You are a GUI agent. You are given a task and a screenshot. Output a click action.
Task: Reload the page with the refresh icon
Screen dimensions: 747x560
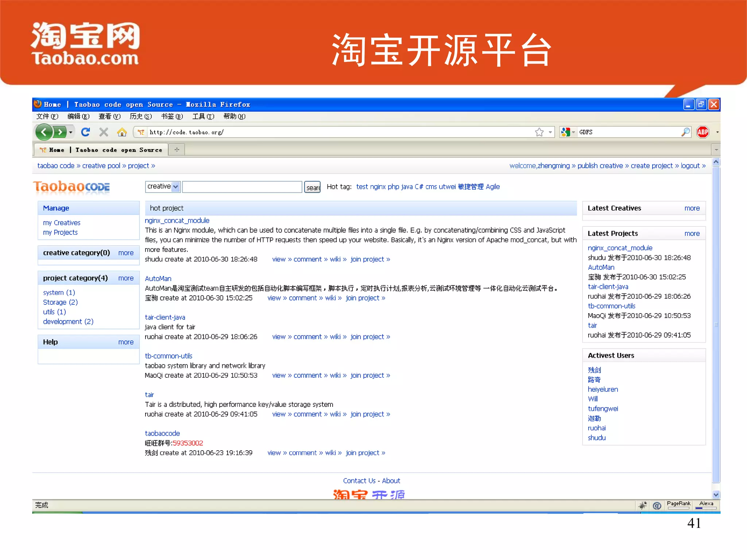85,132
